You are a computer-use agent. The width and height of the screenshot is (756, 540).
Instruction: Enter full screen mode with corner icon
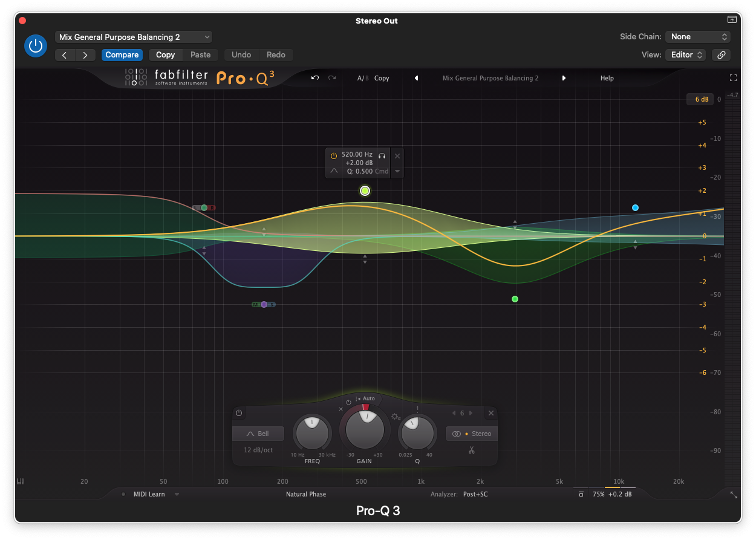(733, 78)
